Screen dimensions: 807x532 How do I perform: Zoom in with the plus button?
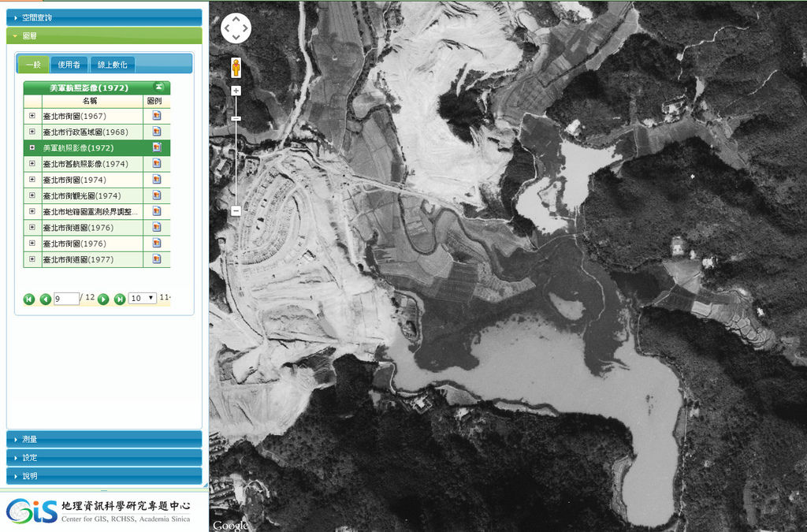236,91
